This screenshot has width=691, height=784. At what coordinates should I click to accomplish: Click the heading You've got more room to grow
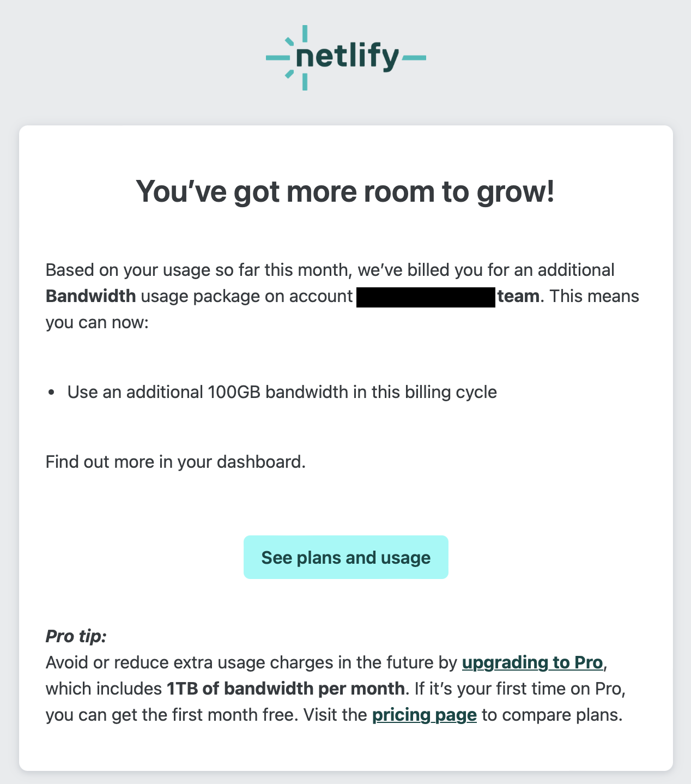pos(346,191)
